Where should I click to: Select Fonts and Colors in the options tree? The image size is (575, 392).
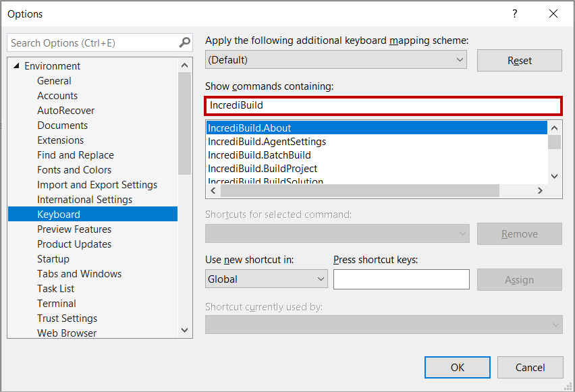(74, 170)
